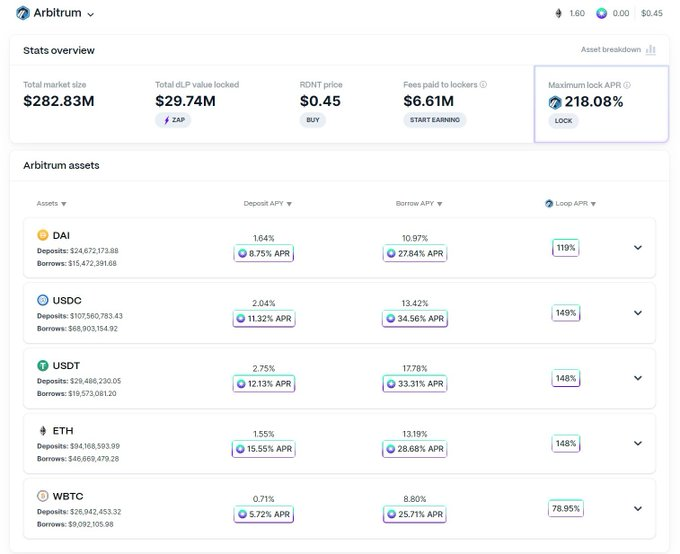
Task: Click the DAI 1.64% deposit APY value
Action: click(x=264, y=238)
